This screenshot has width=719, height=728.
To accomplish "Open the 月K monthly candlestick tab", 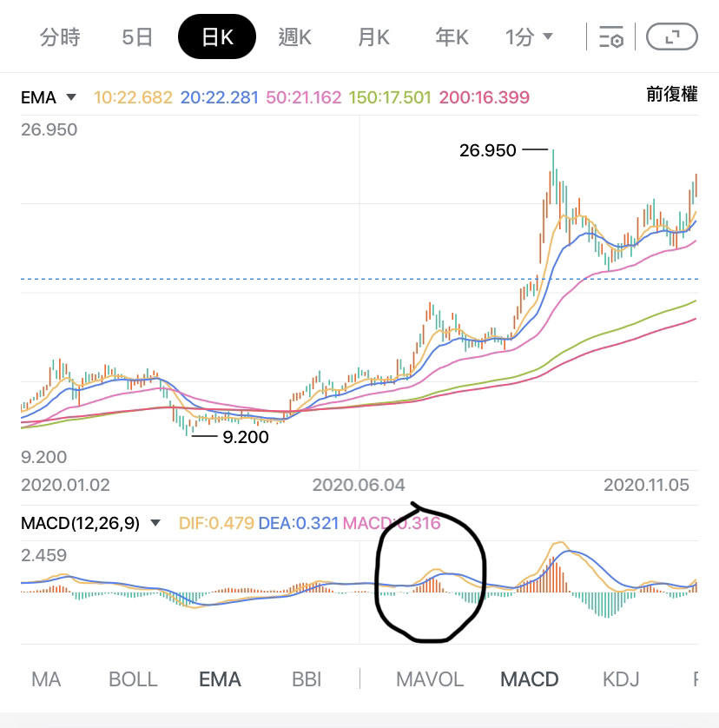I will (x=373, y=37).
